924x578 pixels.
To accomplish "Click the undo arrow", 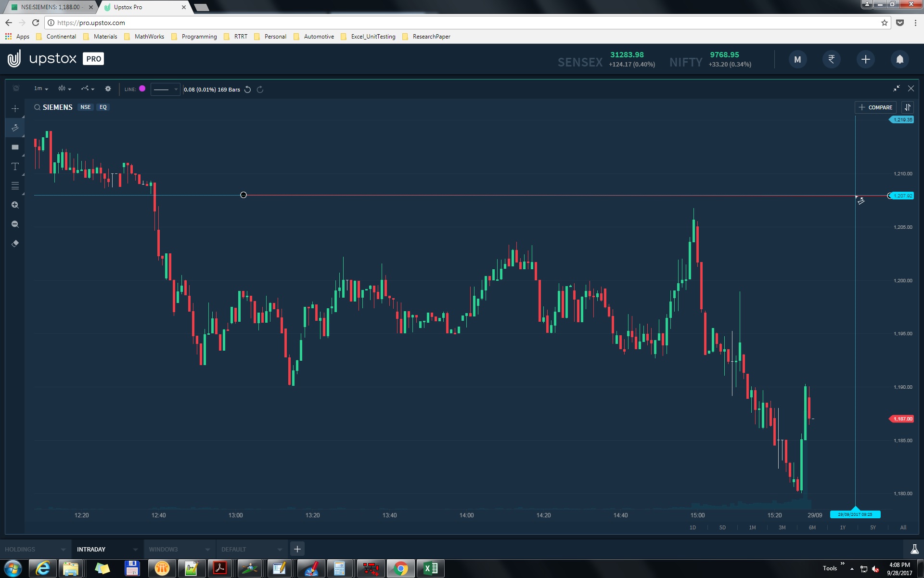I will pos(247,89).
